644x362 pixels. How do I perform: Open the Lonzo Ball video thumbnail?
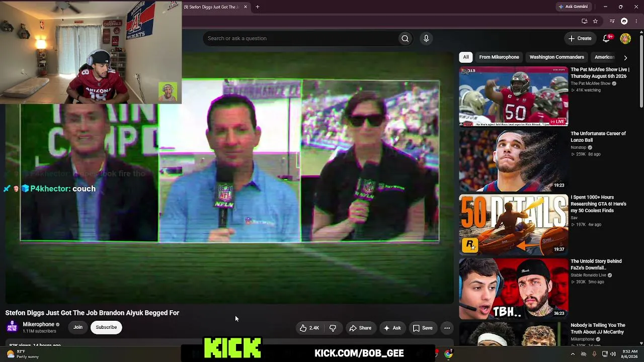click(x=513, y=160)
